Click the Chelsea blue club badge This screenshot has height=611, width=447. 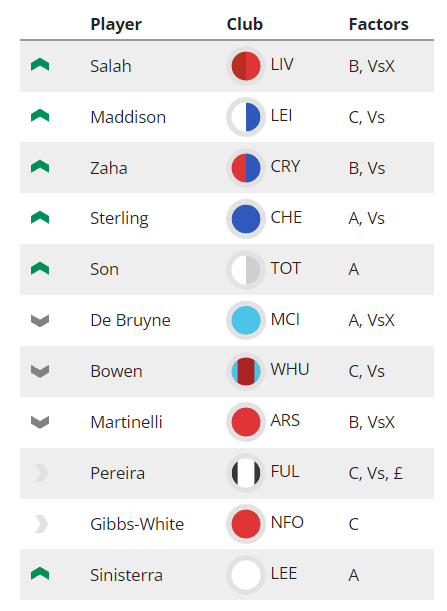coord(246,219)
